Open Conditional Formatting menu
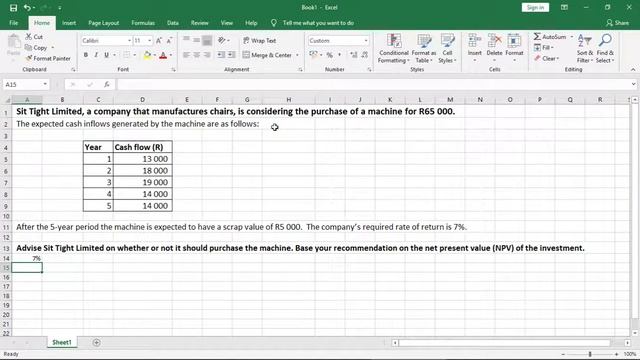The image size is (640, 360). pyautogui.click(x=393, y=49)
